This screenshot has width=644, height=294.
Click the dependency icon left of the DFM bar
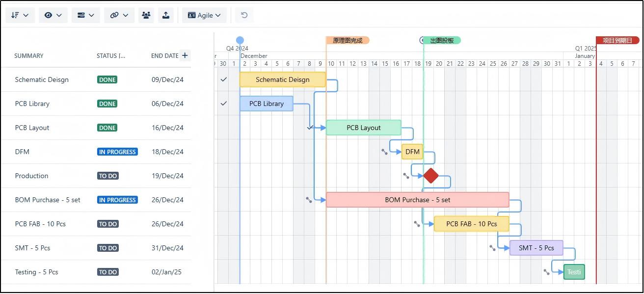point(384,152)
